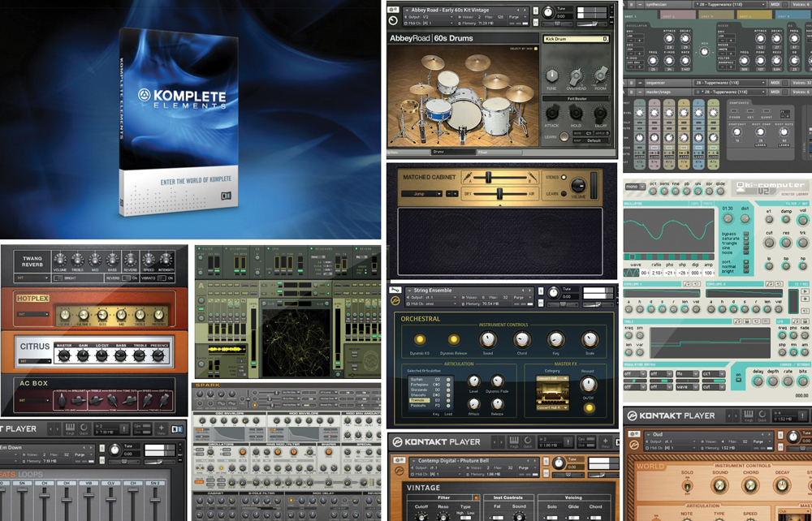
Task: Click Note C1 field in 60s Drums
Action: pyautogui.click(x=584, y=133)
